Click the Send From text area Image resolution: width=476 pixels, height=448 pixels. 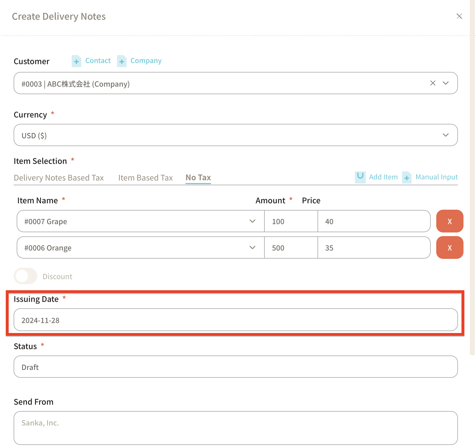235,428
